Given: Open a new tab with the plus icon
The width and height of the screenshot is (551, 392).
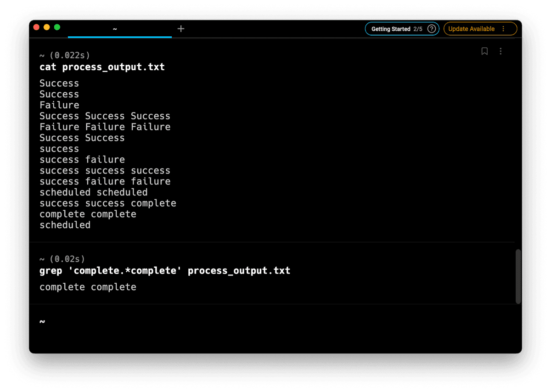Looking at the screenshot, I should point(181,28).
